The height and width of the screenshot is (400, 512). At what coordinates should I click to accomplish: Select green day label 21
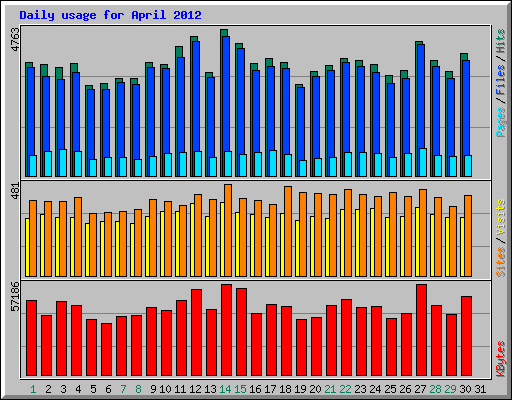tap(330, 389)
